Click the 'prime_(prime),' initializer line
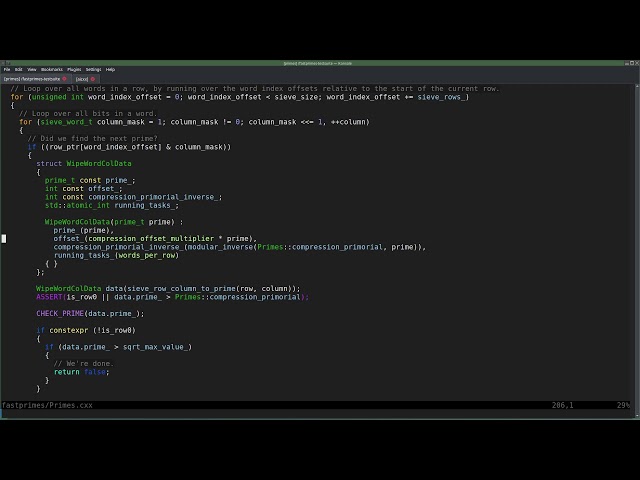The width and height of the screenshot is (640, 480). coord(84,230)
